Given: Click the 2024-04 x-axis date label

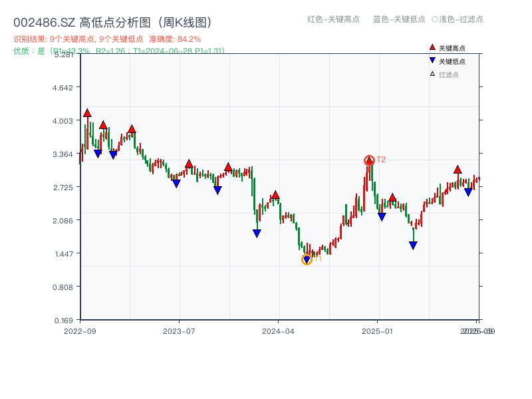Looking at the screenshot, I should 279,331.
